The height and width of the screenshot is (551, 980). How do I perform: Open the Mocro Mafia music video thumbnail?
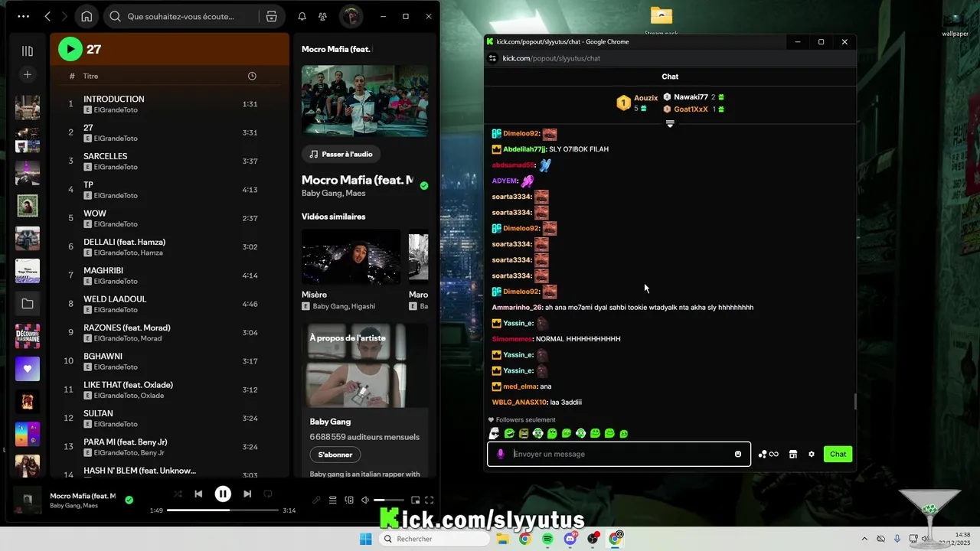click(364, 100)
